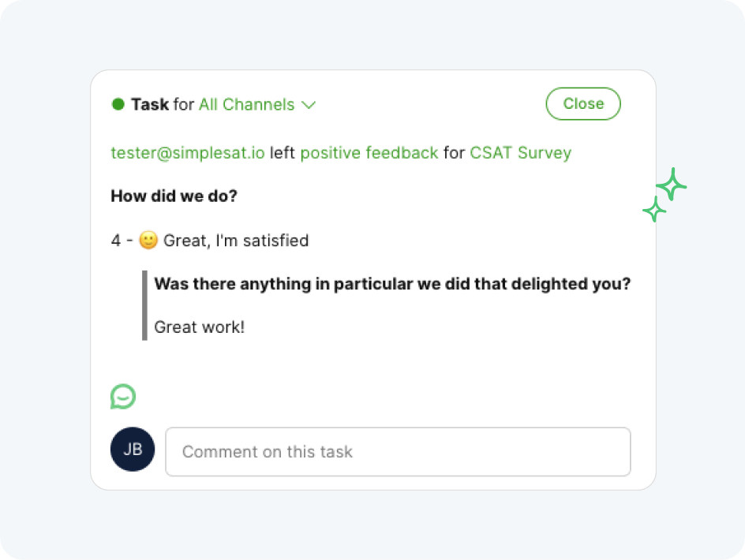Click the gray quote bar beside follow-up question
745x560 pixels.
pyautogui.click(x=145, y=305)
